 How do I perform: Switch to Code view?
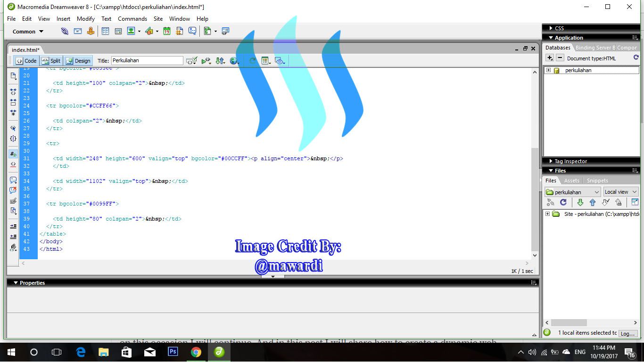tap(26, 61)
